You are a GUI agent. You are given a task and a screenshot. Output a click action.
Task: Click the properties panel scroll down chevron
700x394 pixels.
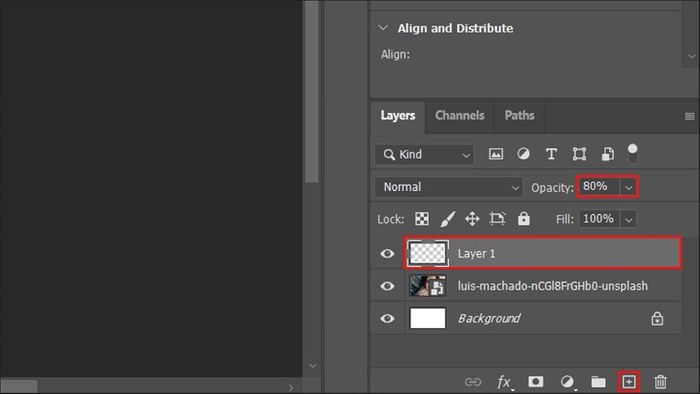click(x=692, y=56)
